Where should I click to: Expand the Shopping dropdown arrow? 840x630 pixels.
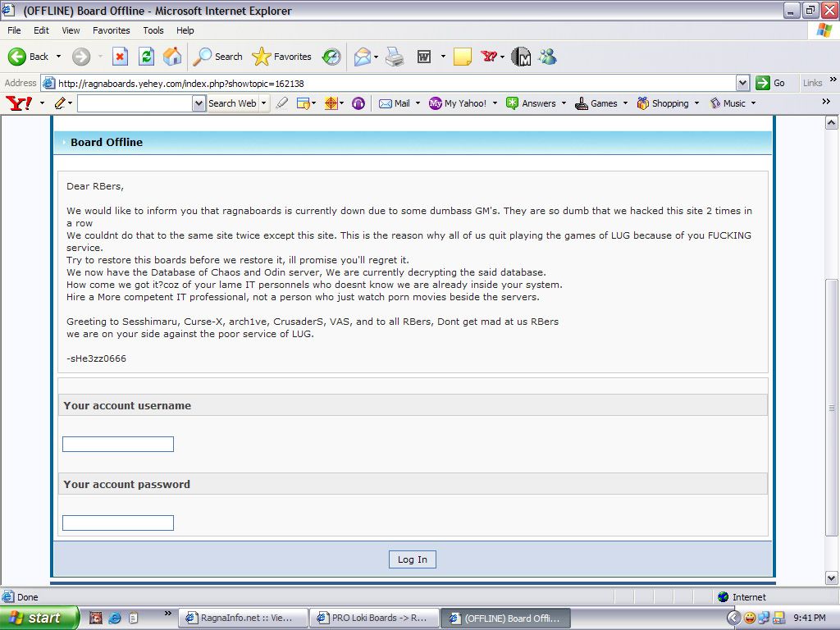696,103
